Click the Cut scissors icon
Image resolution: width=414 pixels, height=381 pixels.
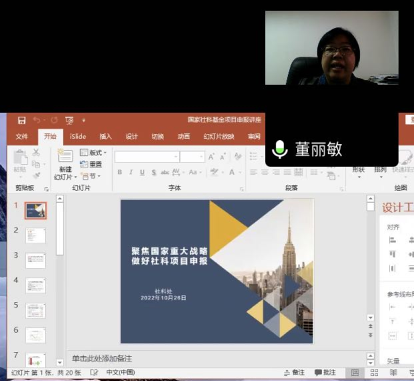pyautogui.click(x=36, y=152)
